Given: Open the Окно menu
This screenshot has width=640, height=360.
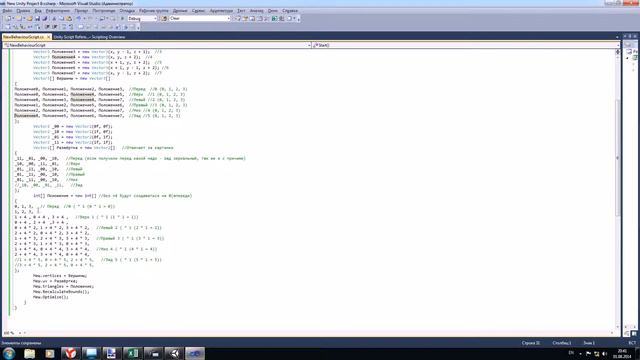Looking at the screenshot, I should tap(273, 11).
